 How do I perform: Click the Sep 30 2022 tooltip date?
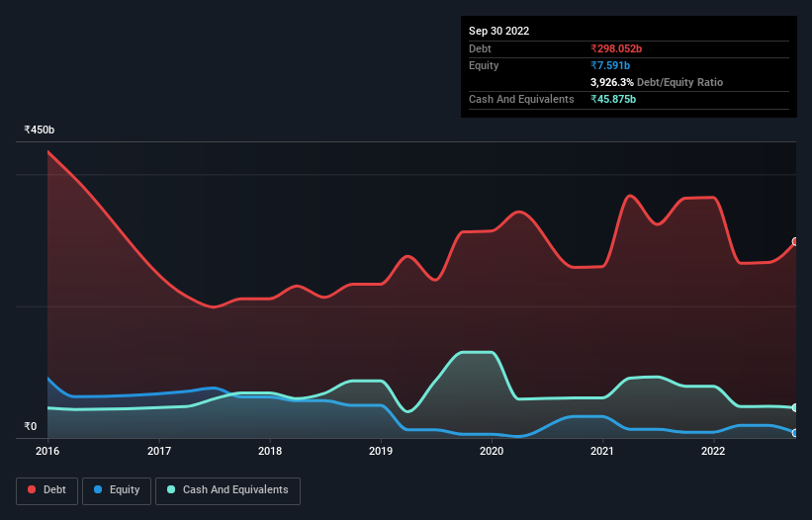tap(498, 31)
